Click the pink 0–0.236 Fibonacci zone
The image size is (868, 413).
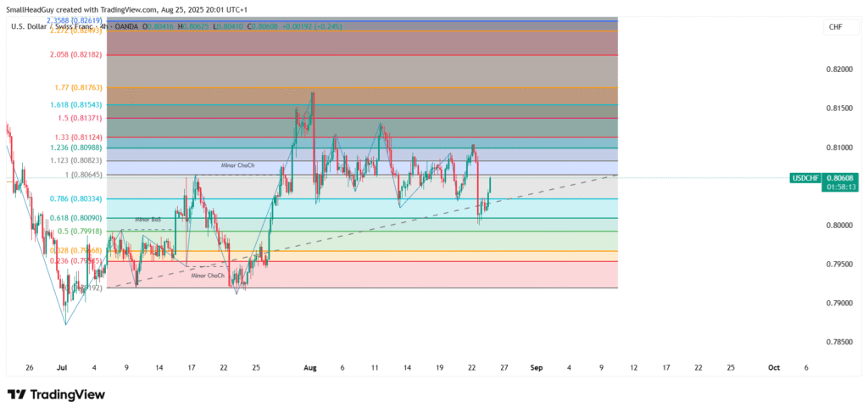coord(424,275)
